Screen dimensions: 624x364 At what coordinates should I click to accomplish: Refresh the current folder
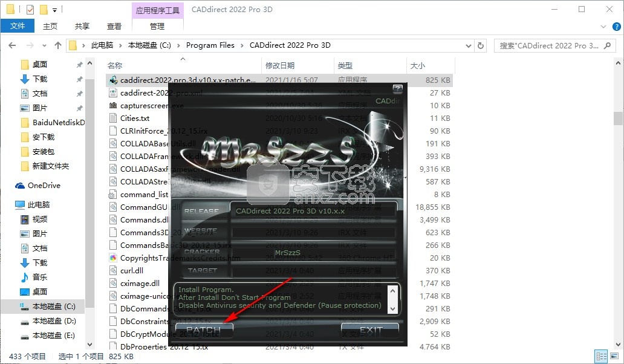pos(481,46)
